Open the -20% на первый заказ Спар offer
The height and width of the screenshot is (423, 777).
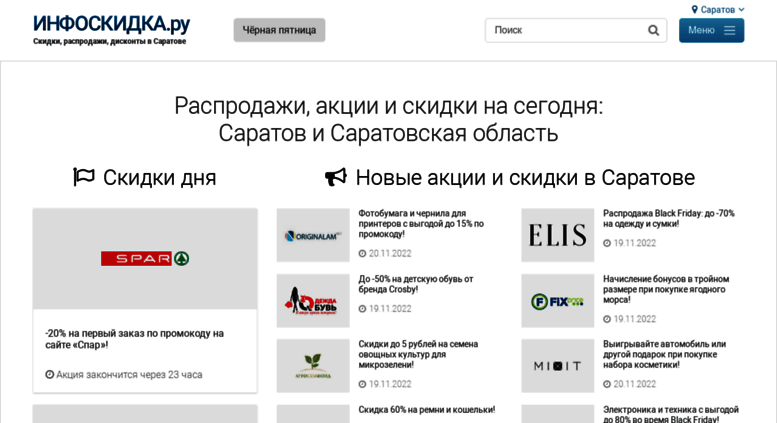click(134, 339)
